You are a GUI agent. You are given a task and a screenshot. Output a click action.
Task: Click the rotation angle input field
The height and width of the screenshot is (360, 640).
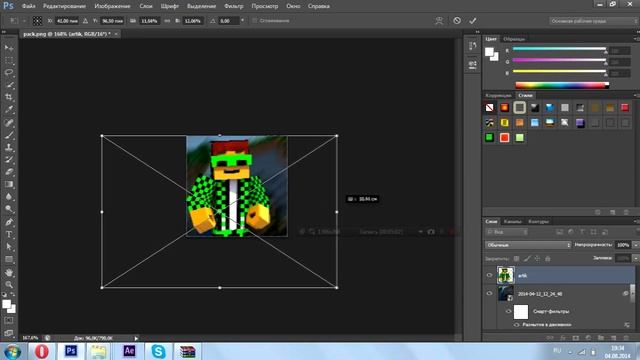(228, 20)
